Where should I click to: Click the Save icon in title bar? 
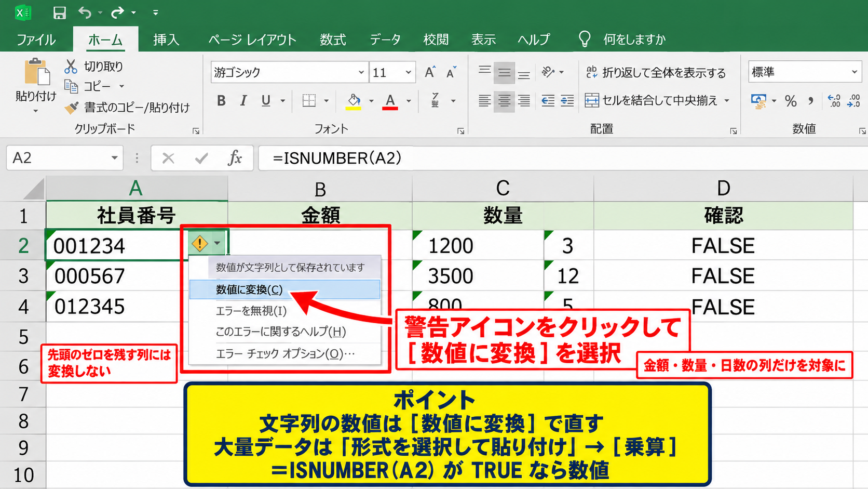point(59,12)
